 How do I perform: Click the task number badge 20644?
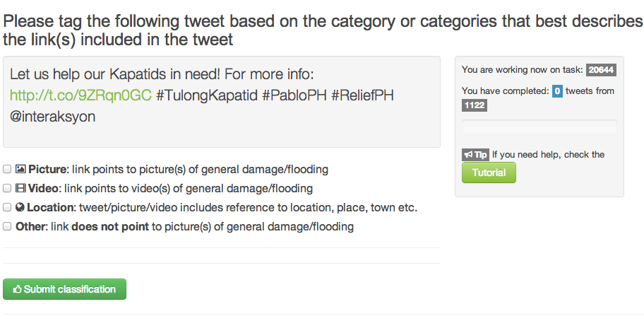pyautogui.click(x=601, y=70)
